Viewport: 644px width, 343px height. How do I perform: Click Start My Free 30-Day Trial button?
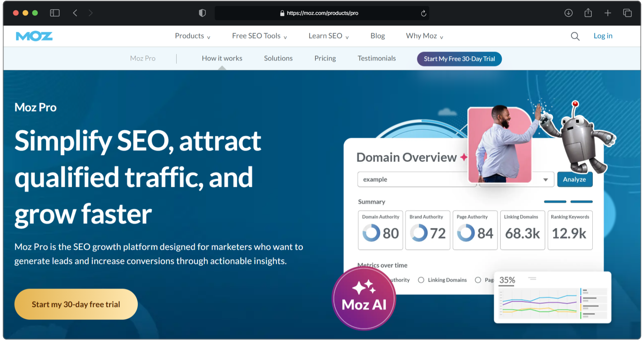pyautogui.click(x=459, y=59)
